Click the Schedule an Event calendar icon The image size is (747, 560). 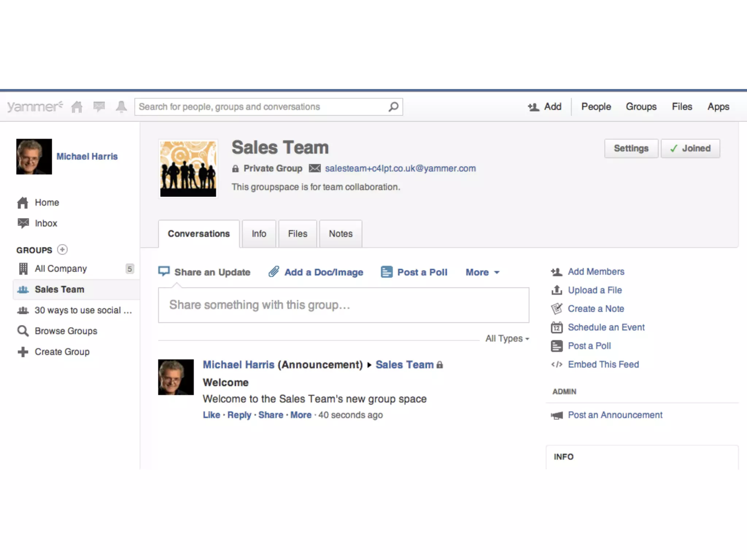click(x=557, y=327)
